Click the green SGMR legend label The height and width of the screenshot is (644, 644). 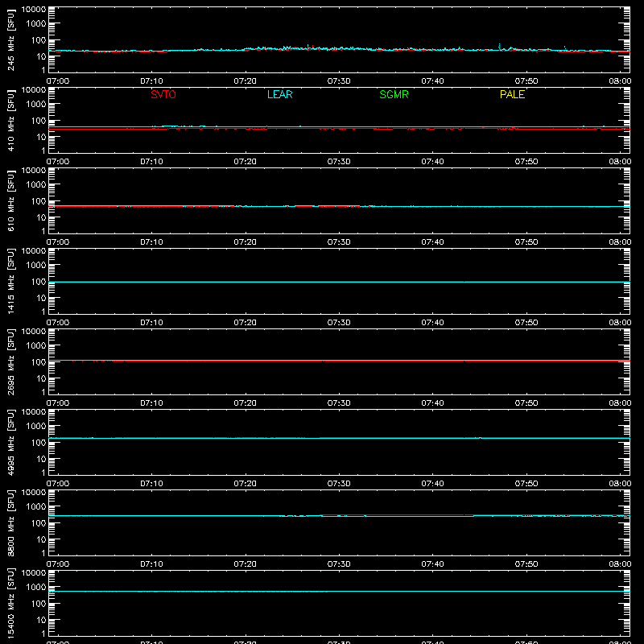click(394, 94)
